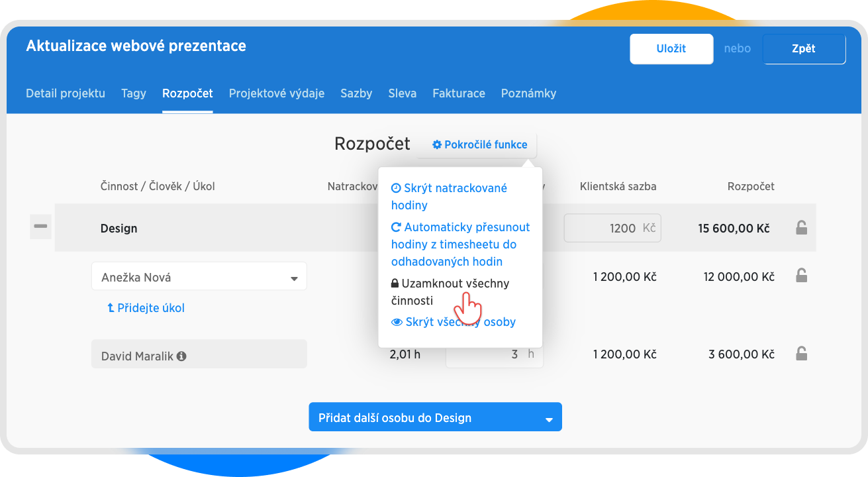
Task: Click the info icon next to David Maralik
Action: 181,356
